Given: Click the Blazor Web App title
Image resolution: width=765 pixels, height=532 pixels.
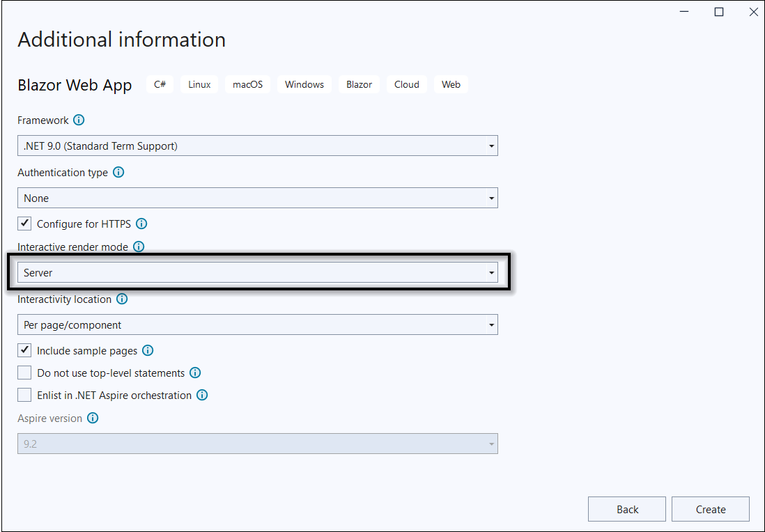Looking at the screenshot, I should click(75, 85).
